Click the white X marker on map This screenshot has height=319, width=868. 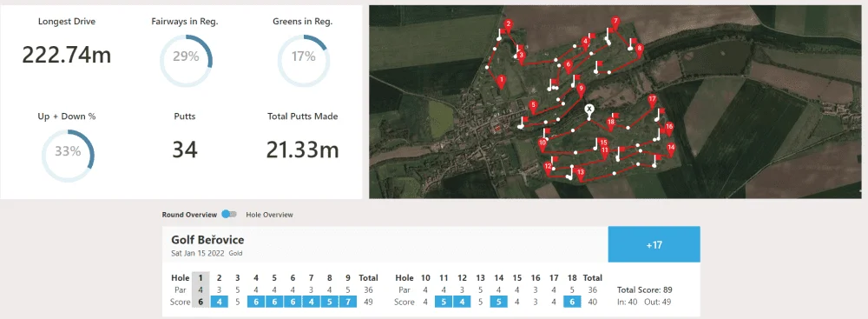[589, 110]
